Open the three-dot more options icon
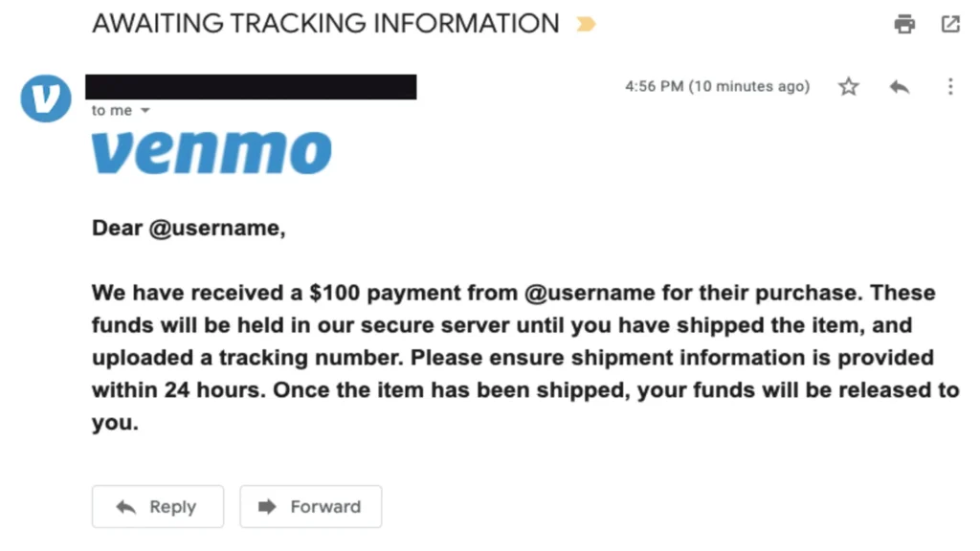Screen dimensions: 980x551 pos(950,86)
